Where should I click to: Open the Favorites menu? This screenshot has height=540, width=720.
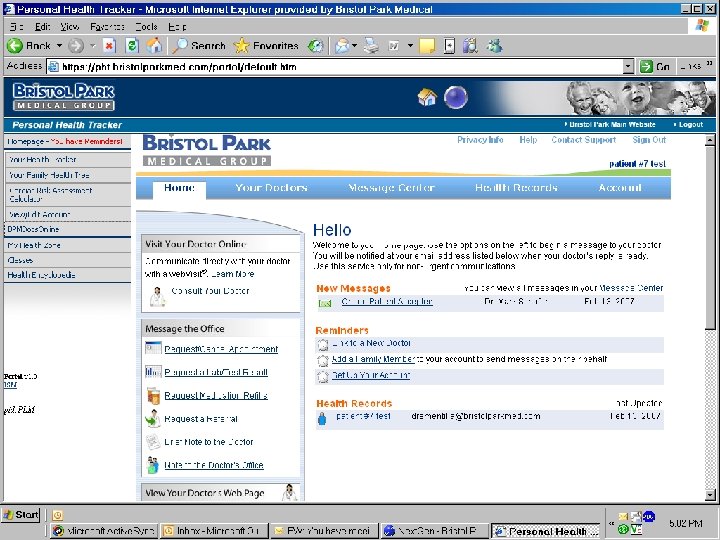click(x=107, y=27)
